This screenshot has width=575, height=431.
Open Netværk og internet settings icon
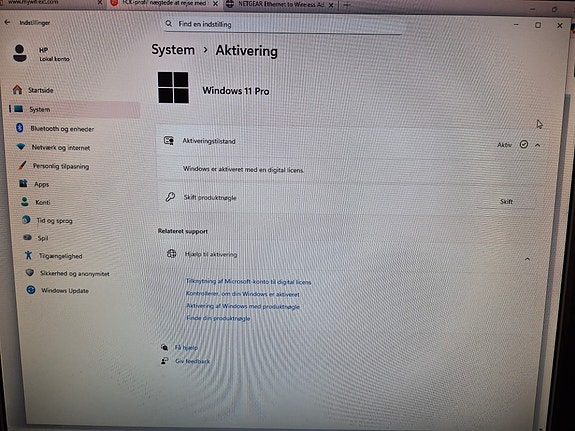21,147
